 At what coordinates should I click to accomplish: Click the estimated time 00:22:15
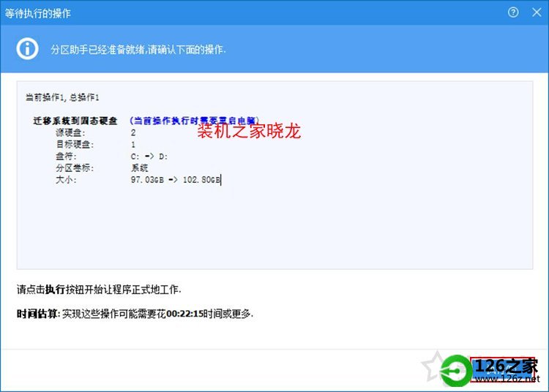click(185, 314)
